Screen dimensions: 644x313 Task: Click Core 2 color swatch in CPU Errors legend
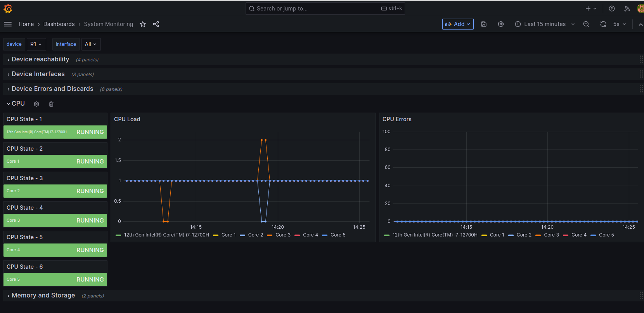[511, 235]
